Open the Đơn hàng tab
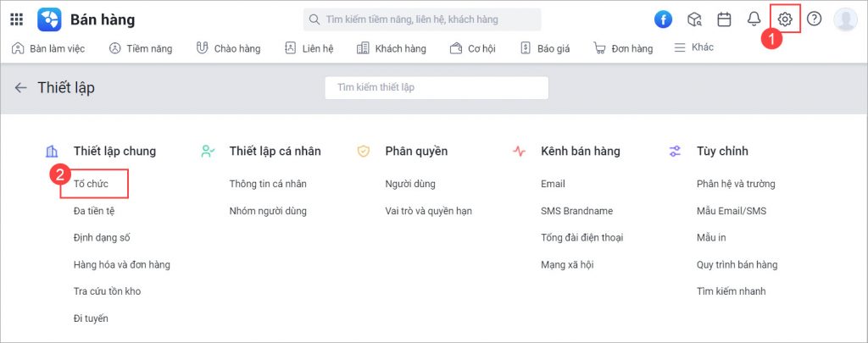Image resolution: width=868 pixels, height=343 pixels. (623, 48)
